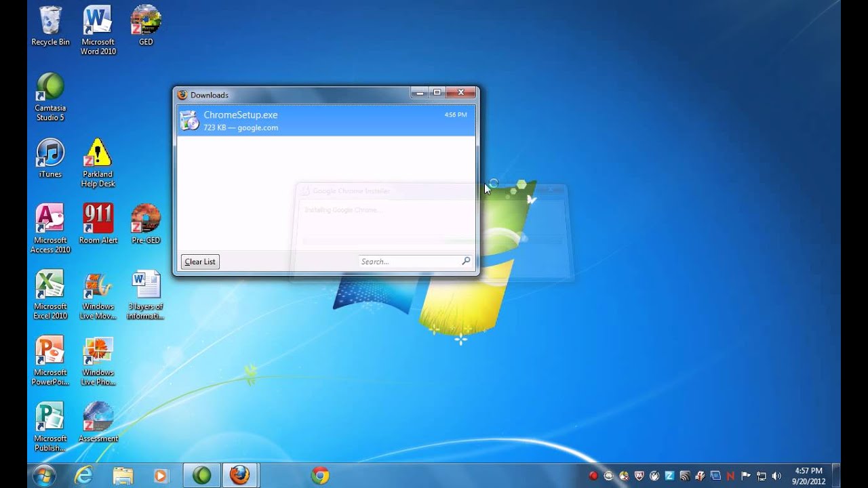Open the McAfee shield tray icon

coord(639,476)
